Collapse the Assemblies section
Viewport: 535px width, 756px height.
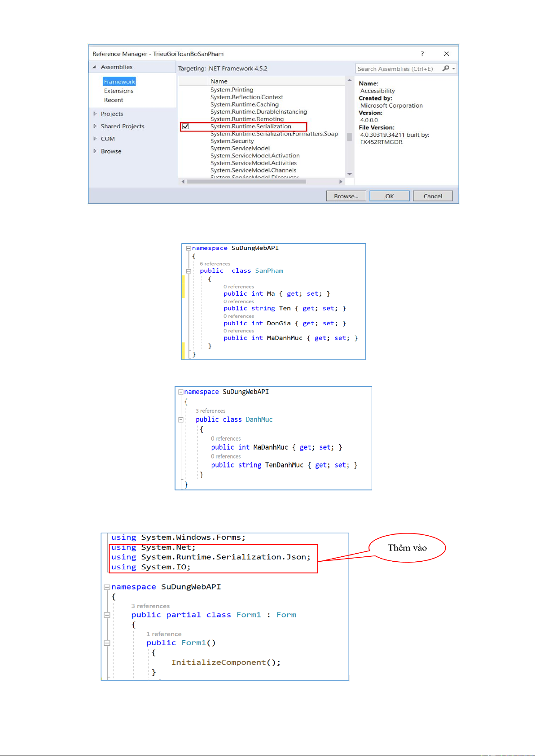coord(94,67)
